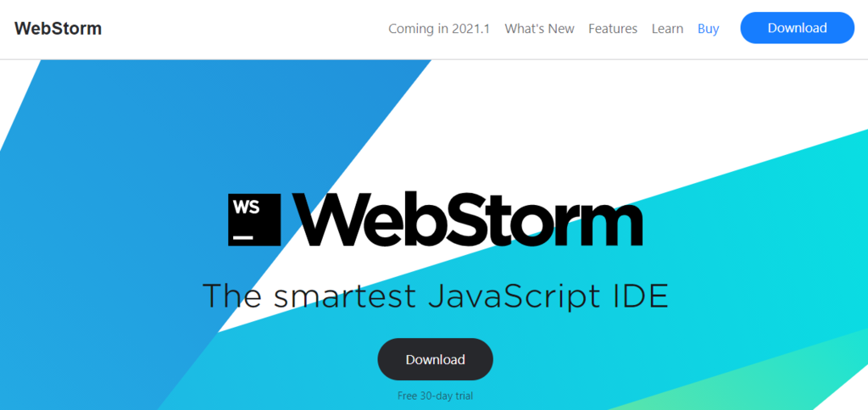Click the white underscore inside the WS logo
The width and height of the screenshot is (868, 410).
[x=243, y=237]
